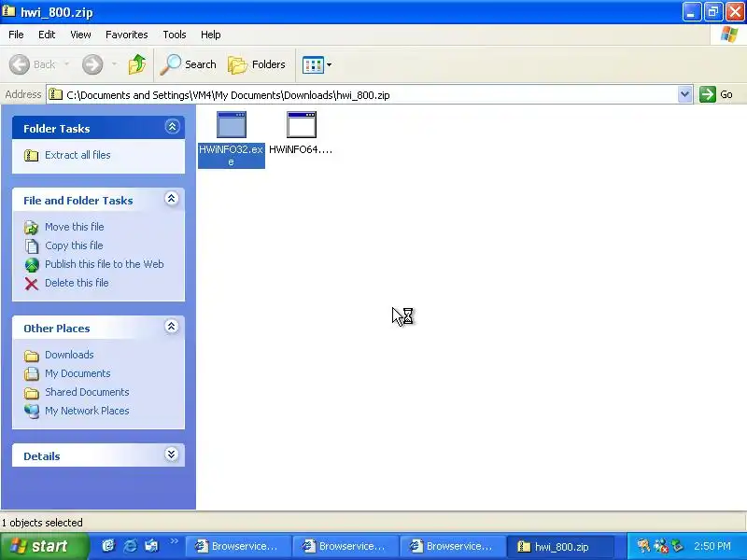The width and height of the screenshot is (747, 560).
Task: Click the Shared Documents folder icon
Action: coord(32,393)
